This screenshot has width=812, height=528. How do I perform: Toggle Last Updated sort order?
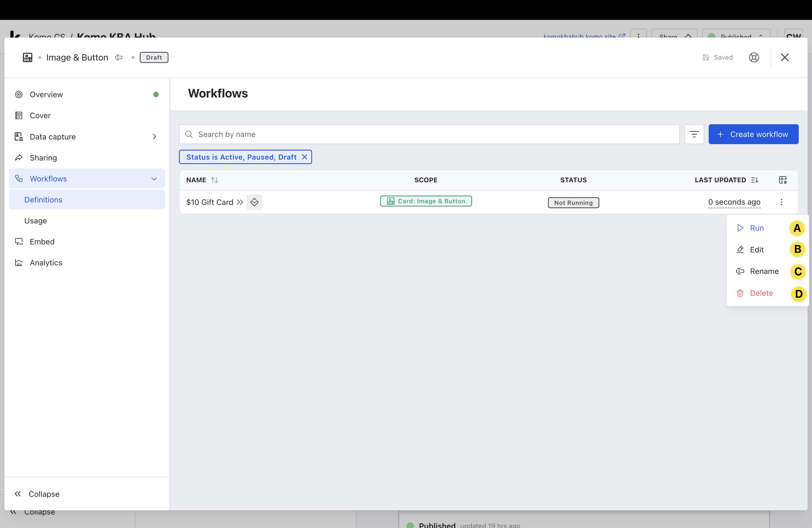pyautogui.click(x=755, y=180)
